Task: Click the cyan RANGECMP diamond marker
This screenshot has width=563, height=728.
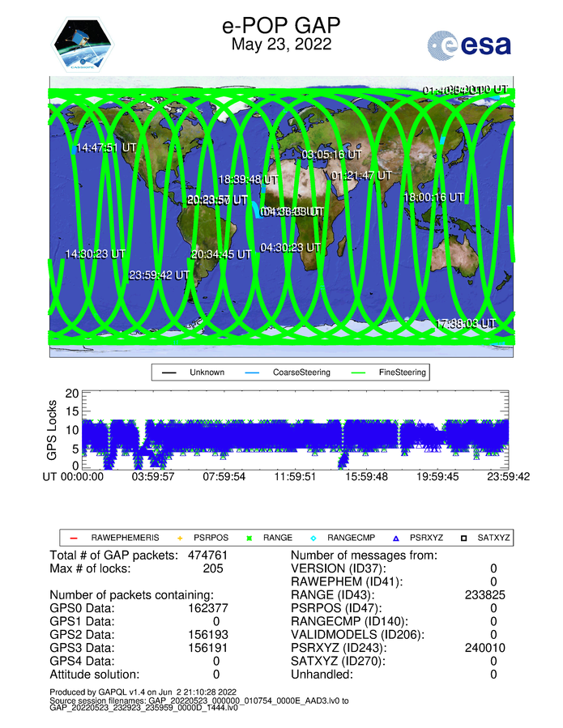Action: pyautogui.click(x=314, y=537)
